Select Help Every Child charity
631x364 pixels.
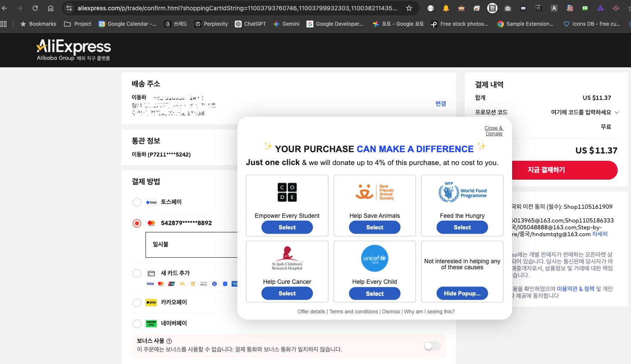(x=375, y=294)
